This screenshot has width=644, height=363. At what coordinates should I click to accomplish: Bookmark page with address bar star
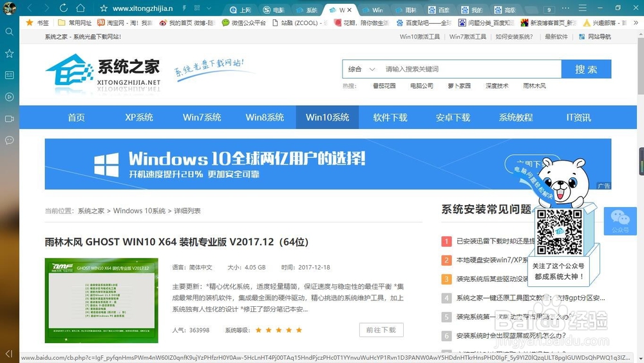pos(104,8)
